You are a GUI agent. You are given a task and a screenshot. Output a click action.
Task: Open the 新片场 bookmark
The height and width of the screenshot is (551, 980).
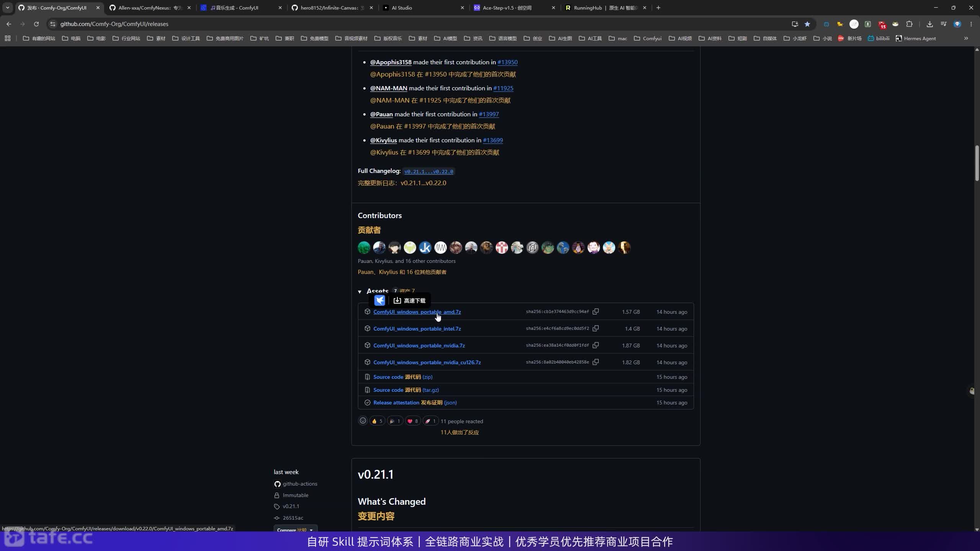pos(849,38)
